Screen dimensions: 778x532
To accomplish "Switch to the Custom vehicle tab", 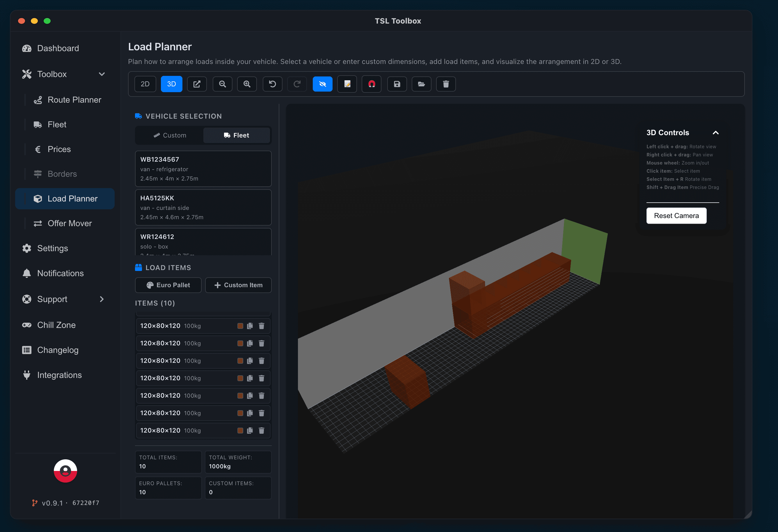I will coord(170,135).
